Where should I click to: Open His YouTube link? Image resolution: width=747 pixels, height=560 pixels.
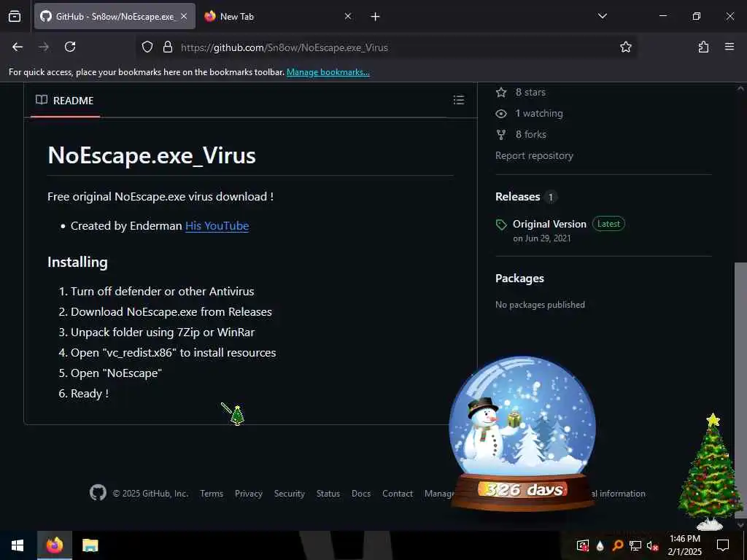217,226
